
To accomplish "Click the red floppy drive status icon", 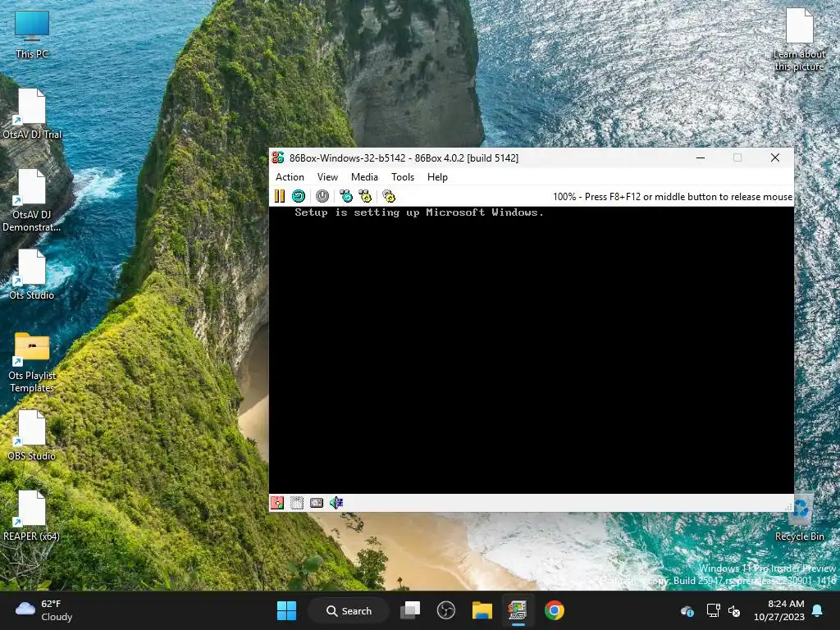I will tap(277, 503).
